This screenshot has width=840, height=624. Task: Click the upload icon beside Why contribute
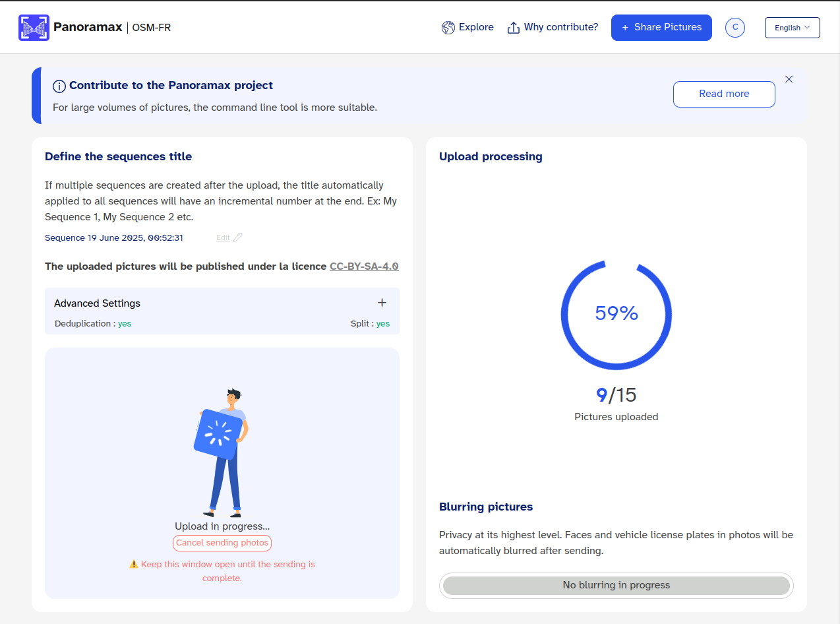(x=514, y=28)
